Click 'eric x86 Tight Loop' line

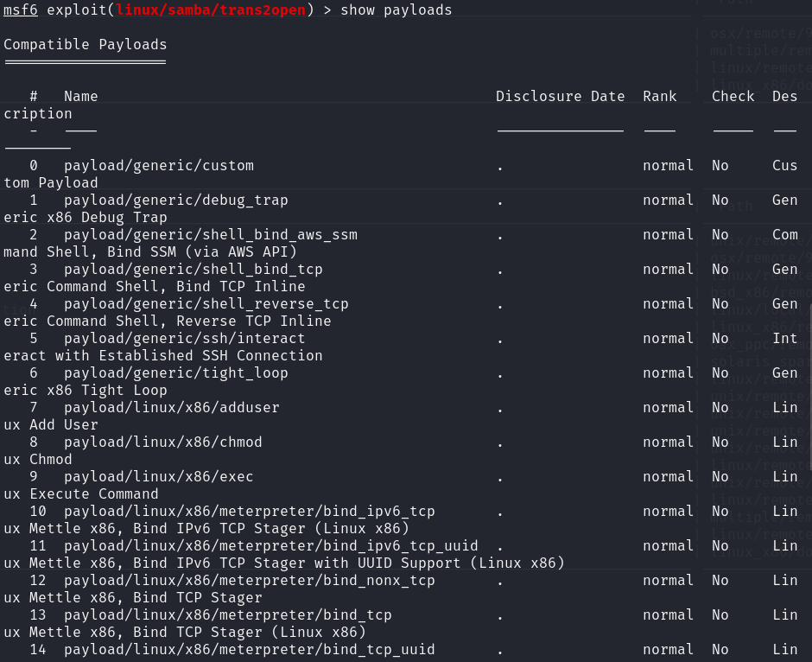[86, 391]
